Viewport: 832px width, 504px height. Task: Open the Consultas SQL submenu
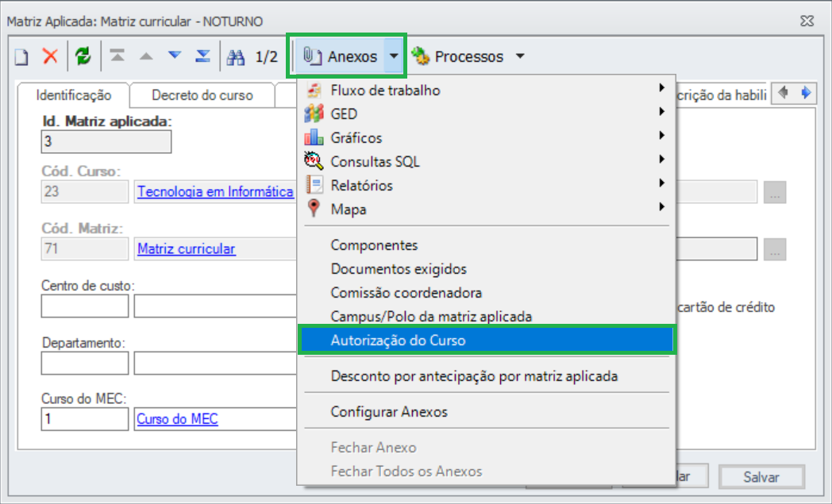(485, 161)
